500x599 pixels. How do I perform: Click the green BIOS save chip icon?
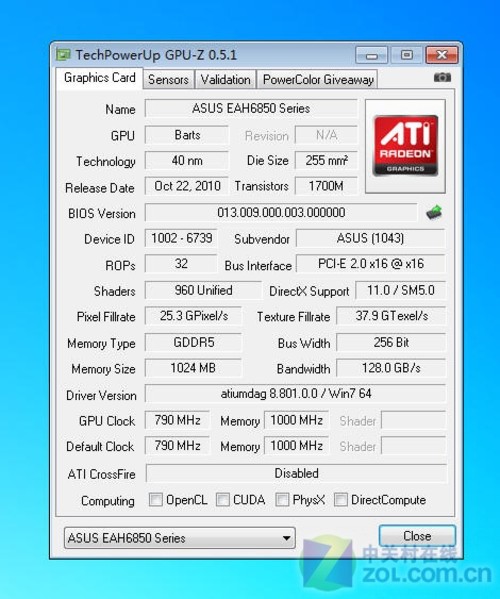(434, 212)
